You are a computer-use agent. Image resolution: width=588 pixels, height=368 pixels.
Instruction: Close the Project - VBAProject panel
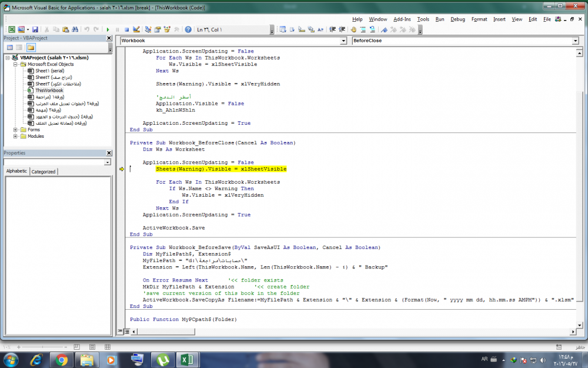[x=109, y=38]
